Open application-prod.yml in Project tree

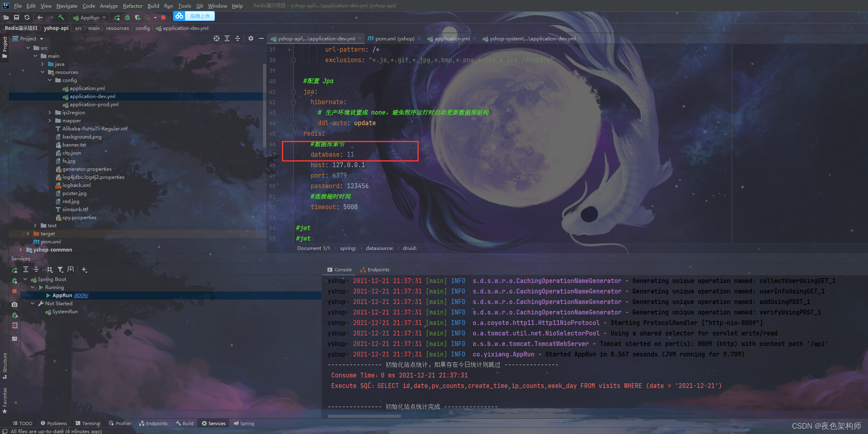pyautogui.click(x=94, y=104)
